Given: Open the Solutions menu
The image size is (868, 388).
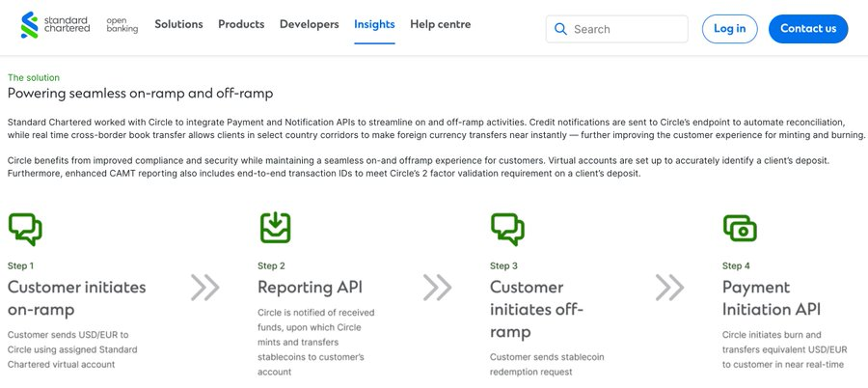Looking at the screenshot, I should [178, 25].
